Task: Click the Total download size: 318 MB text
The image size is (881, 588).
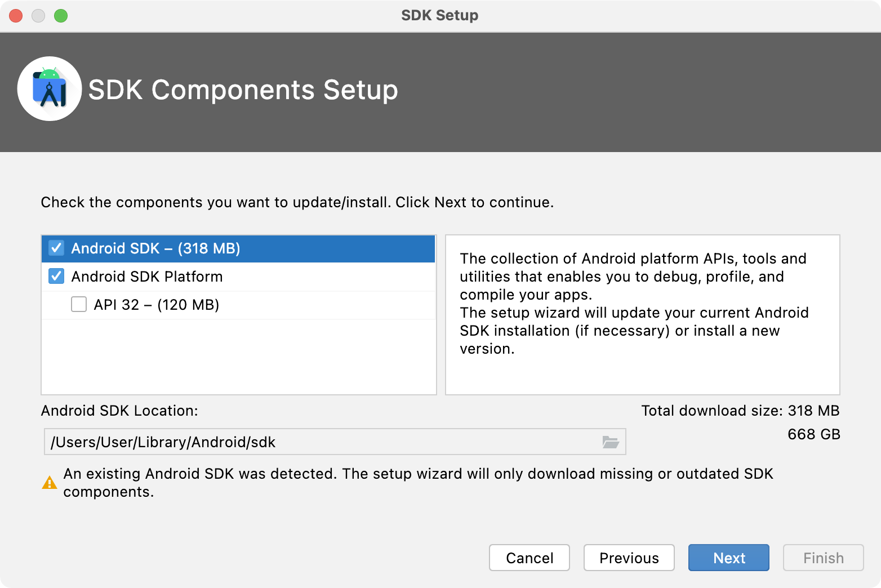Action: 740,411
